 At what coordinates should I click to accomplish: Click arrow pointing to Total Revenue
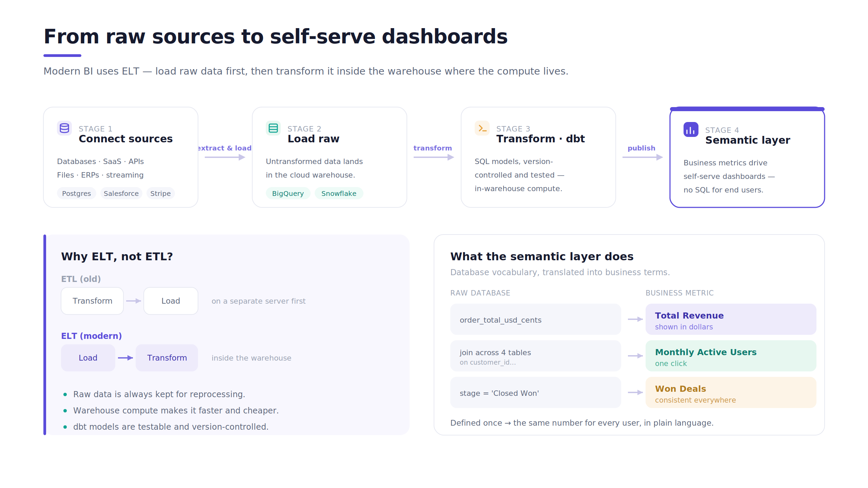point(635,319)
